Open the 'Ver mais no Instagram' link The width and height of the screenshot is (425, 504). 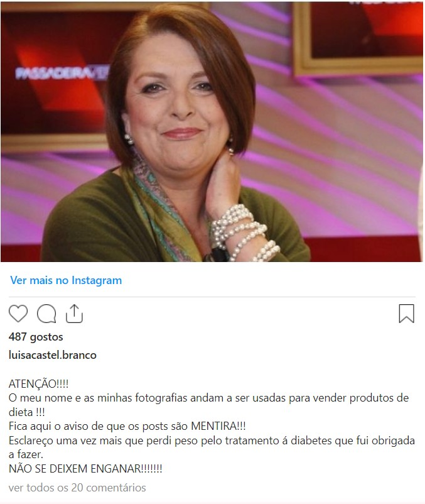66,280
